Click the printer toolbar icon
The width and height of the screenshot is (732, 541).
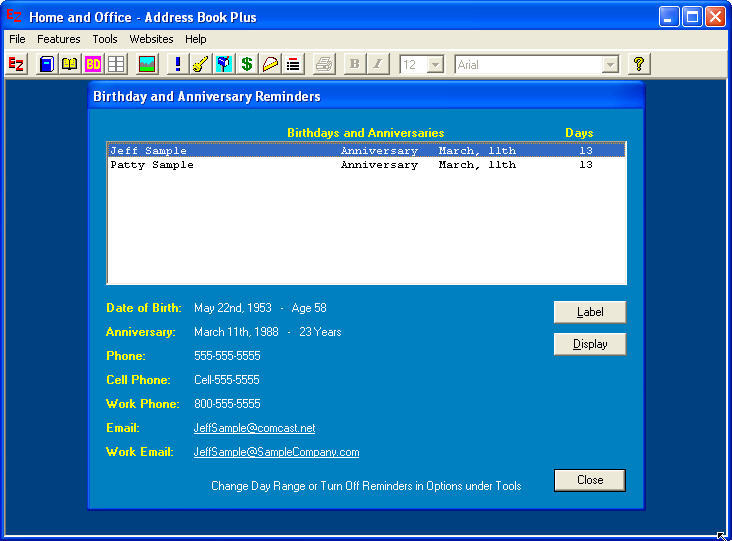(x=324, y=64)
